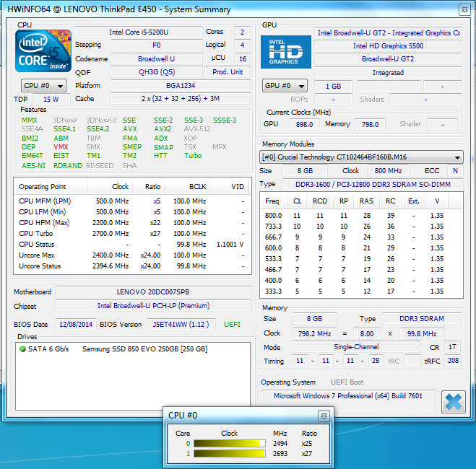
Task: Select the CPU MFM (LPM) row
Action: [x=131, y=201]
